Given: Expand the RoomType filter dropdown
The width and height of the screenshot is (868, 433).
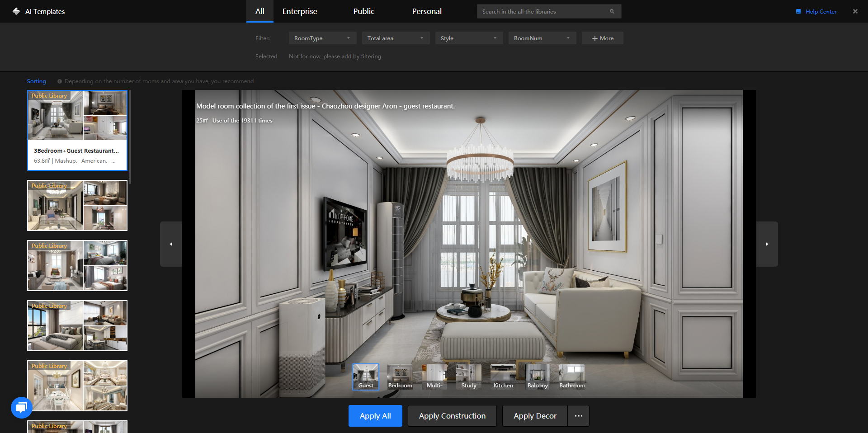Looking at the screenshot, I should pyautogui.click(x=322, y=38).
